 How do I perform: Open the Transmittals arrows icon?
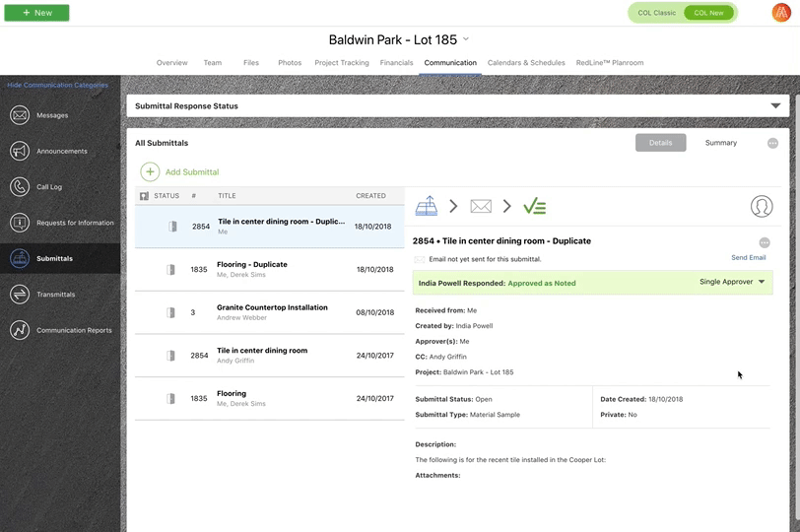[x=20, y=295]
